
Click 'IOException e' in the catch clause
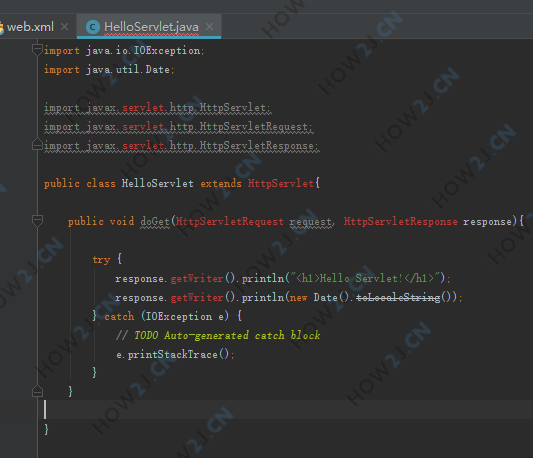click(185, 317)
